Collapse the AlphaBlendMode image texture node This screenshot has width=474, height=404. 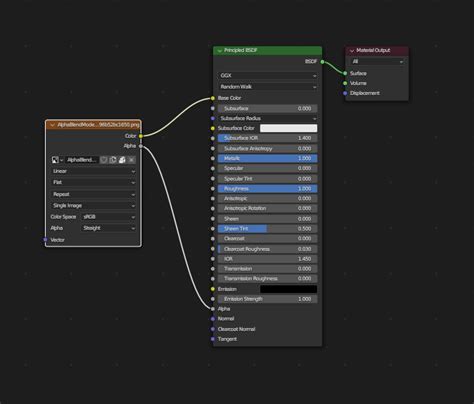[52, 125]
